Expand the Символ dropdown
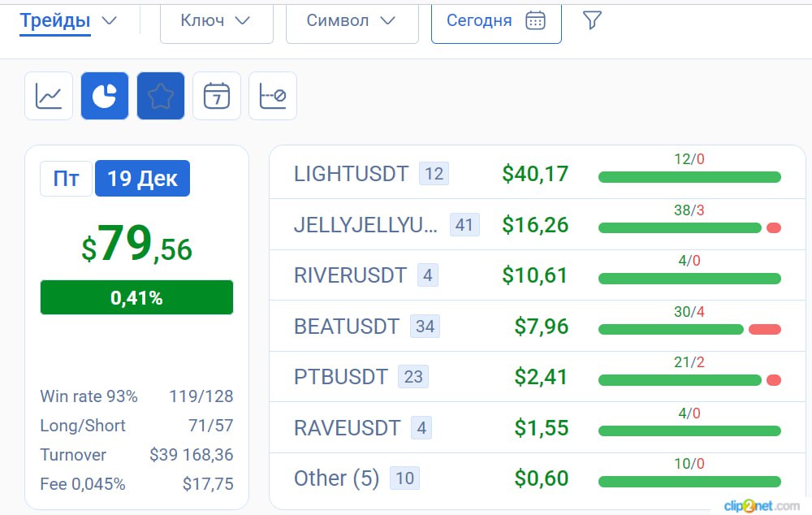 click(x=352, y=21)
